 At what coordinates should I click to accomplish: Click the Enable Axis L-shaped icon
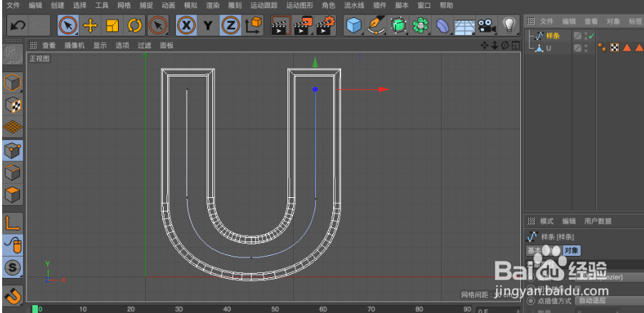(13, 223)
